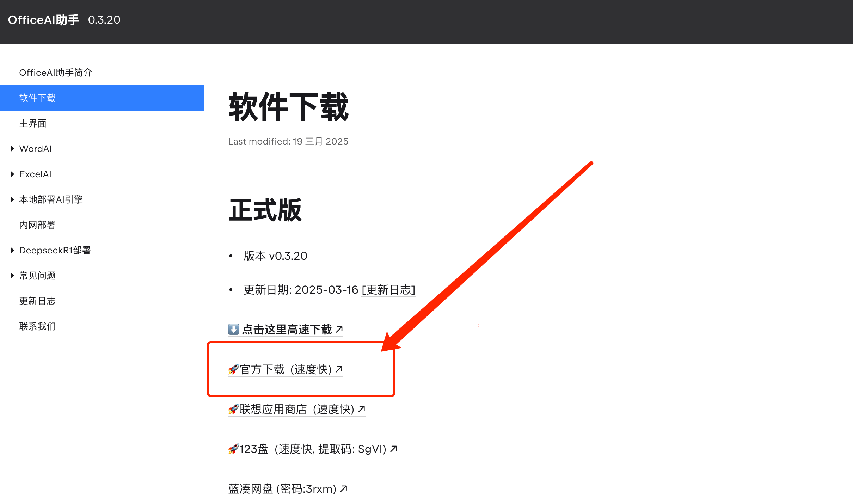The image size is (853, 504).
Task: Open 联系我们 sidebar page
Action: (37, 326)
